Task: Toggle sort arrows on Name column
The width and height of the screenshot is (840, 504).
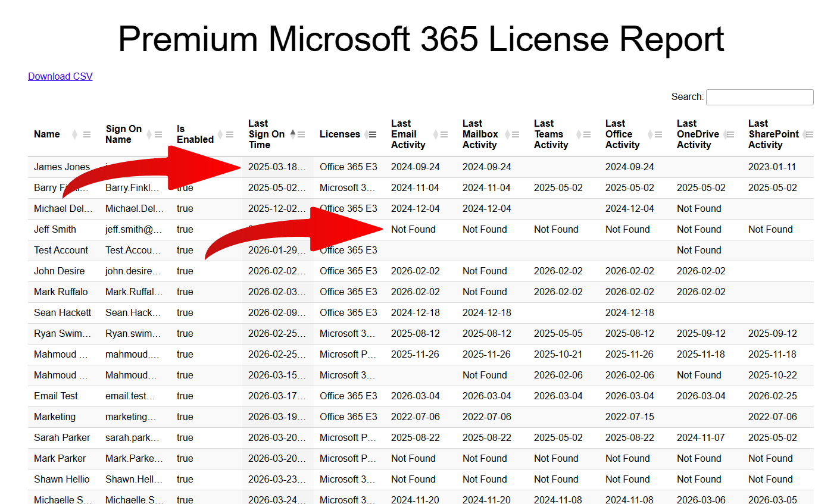Action: (x=74, y=134)
